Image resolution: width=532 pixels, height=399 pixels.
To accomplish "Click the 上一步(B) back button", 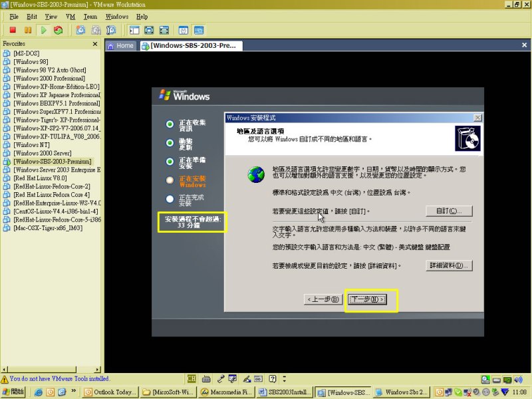I will 323,299.
